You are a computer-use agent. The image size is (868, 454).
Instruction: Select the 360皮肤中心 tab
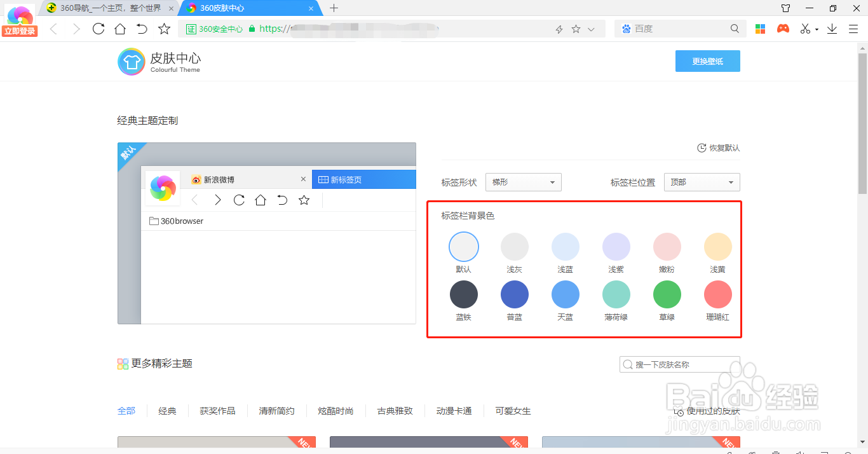click(x=250, y=8)
